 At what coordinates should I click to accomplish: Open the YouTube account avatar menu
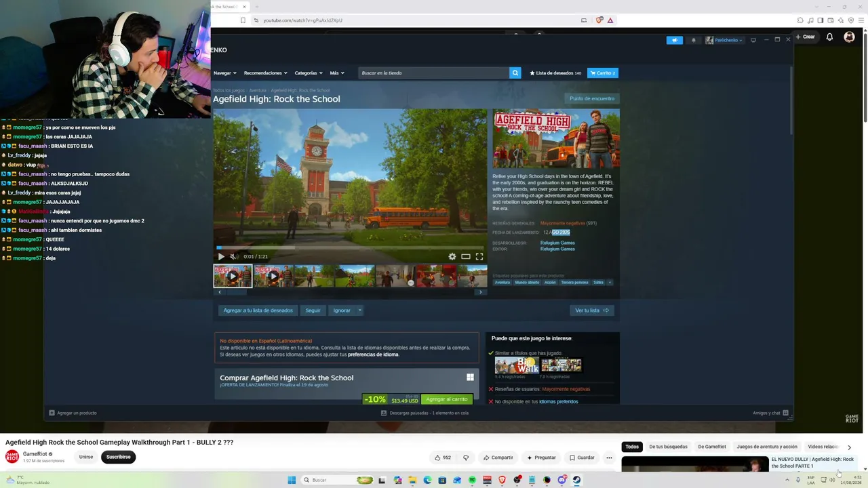[x=849, y=37]
